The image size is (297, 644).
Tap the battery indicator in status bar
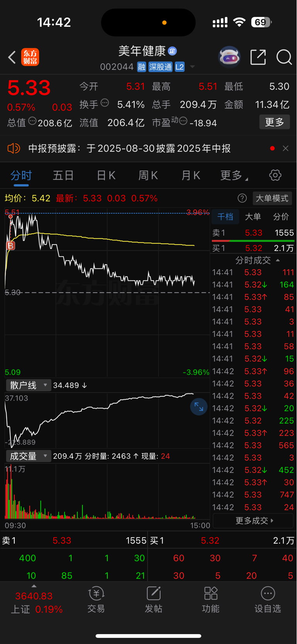[261, 22]
